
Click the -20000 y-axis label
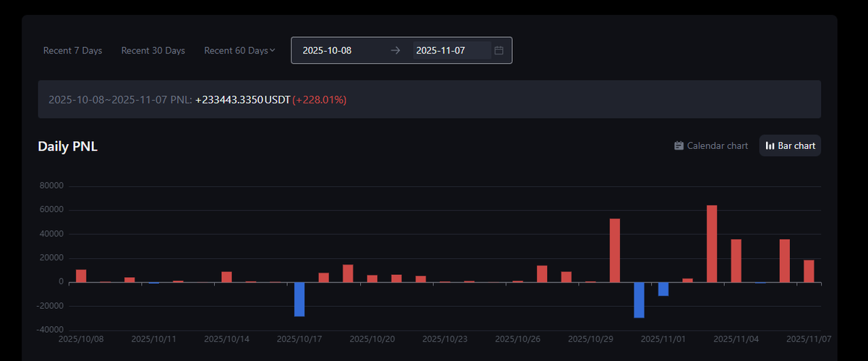tap(51, 306)
